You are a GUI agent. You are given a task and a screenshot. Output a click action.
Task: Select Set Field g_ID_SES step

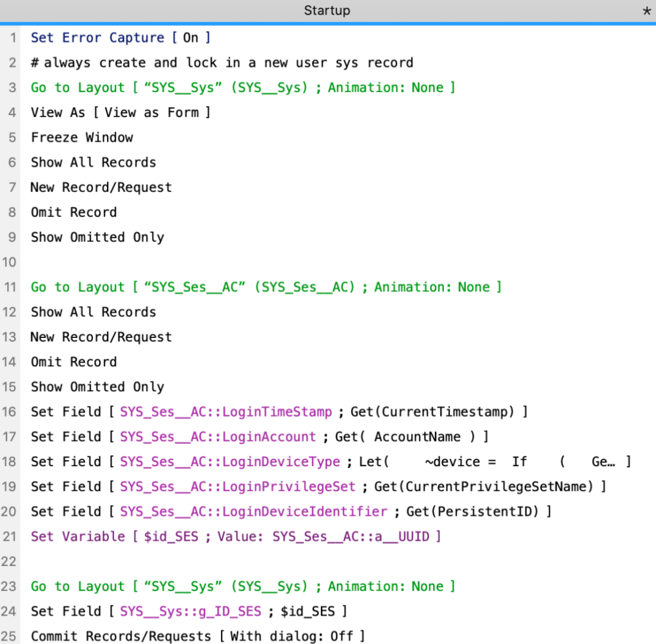189,611
